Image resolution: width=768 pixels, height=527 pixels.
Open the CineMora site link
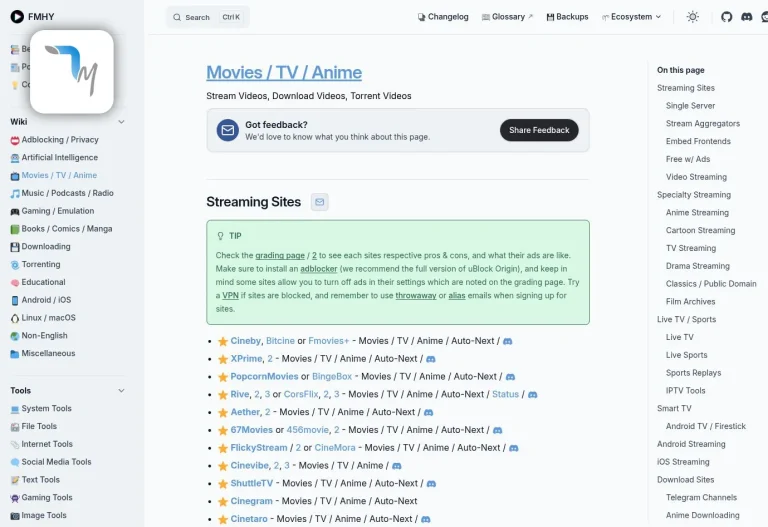(x=335, y=448)
